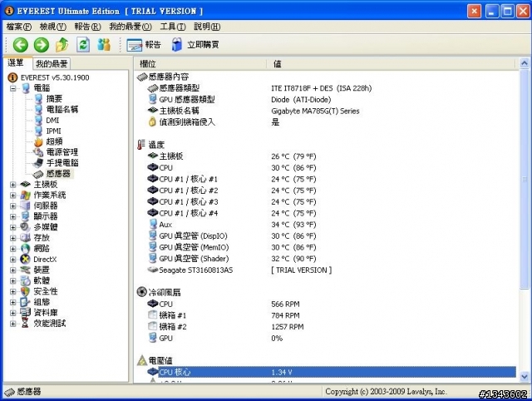The width and height of the screenshot is (532, 401).
Task: Open the 報告 report toolbar button
Action: 144,45
